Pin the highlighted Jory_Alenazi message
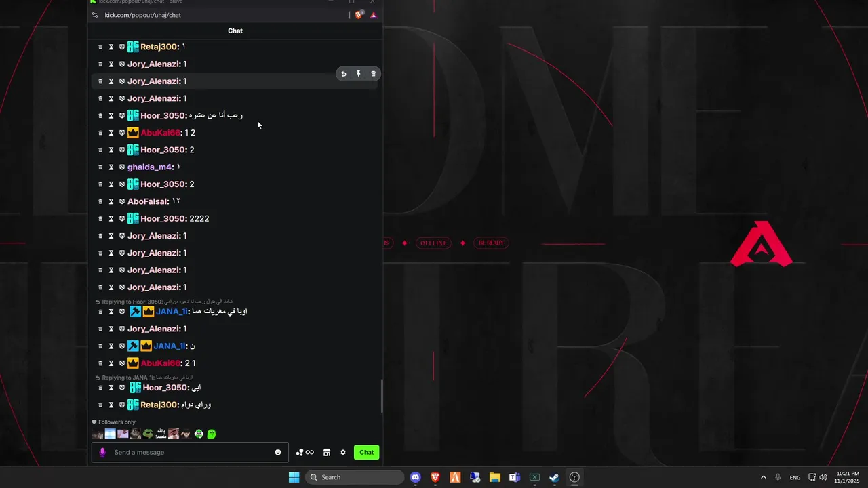The height and width of the screenshot is (488, 868). point(359,74)
